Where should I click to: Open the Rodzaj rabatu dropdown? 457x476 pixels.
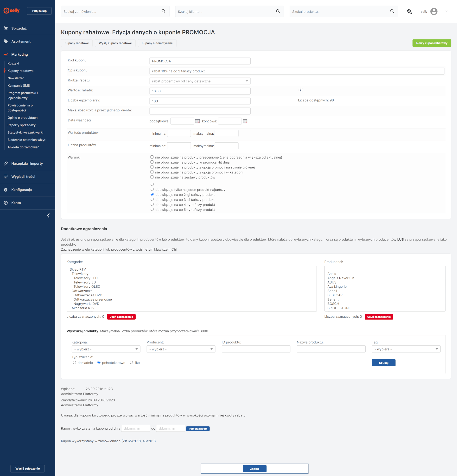click(x=200, y=81)
